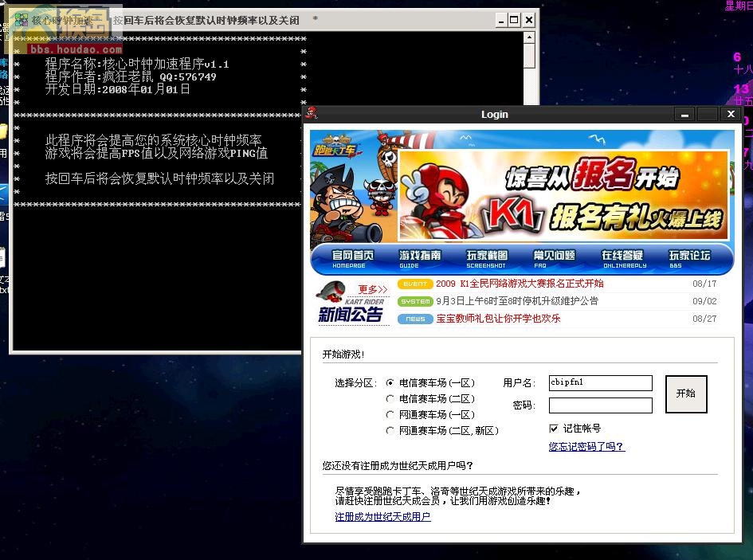Open 官网首页 Homepage nav tab
This screenshot has height=560, width=753.
click(x=352, y=258)
